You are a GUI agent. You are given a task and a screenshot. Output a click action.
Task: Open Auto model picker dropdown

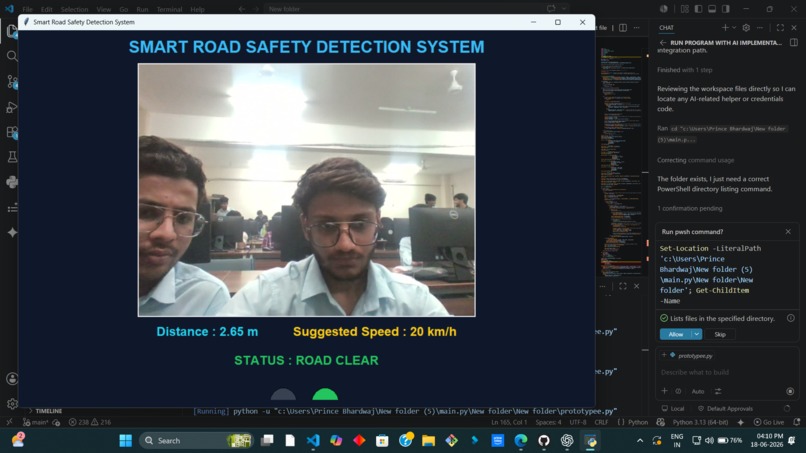tap(698, 391)
